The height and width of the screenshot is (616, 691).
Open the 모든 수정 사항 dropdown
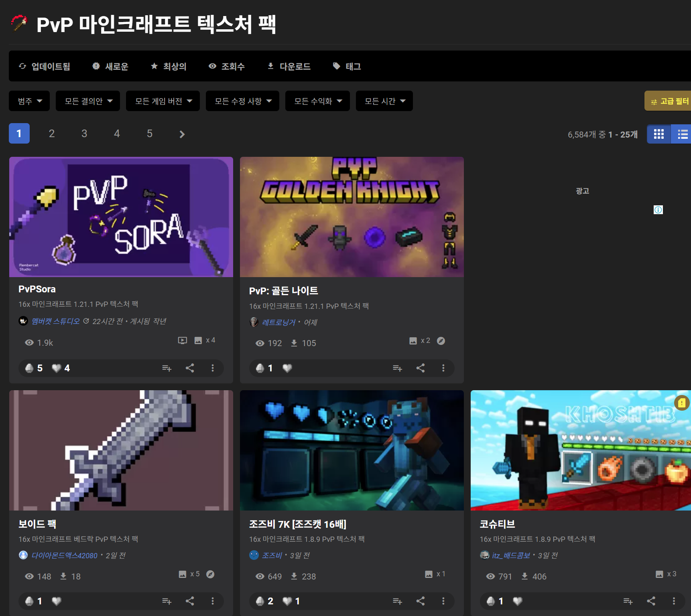pyautogui.click(x=242, y=101)
